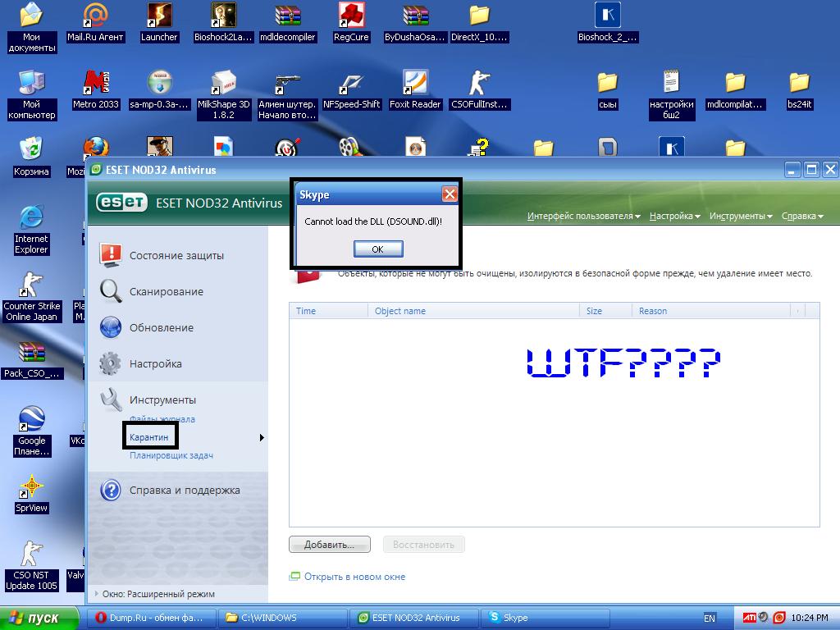840x630 pixels.
Task: Expand the Настройка menu in ESET header
Action: point(674,216)
